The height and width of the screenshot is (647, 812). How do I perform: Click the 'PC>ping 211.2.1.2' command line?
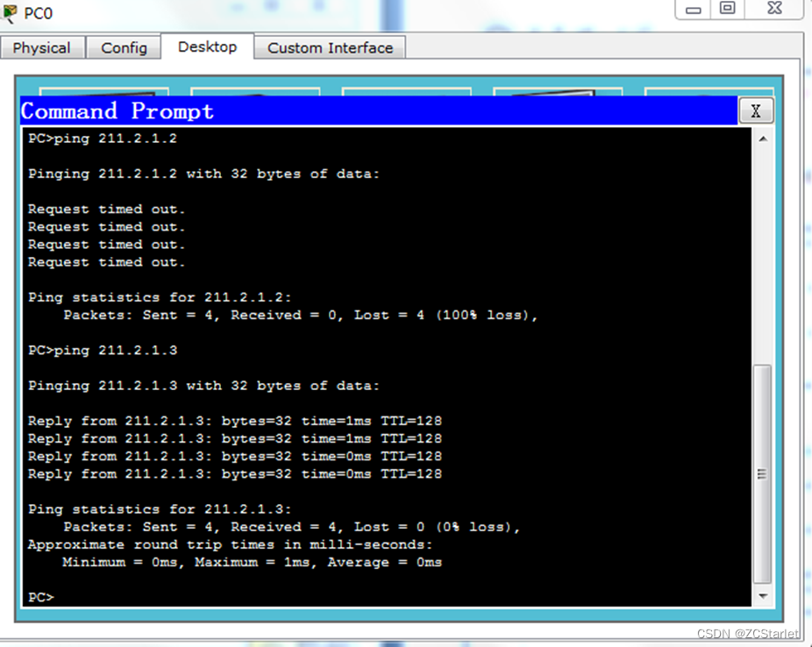coord(103,139)
